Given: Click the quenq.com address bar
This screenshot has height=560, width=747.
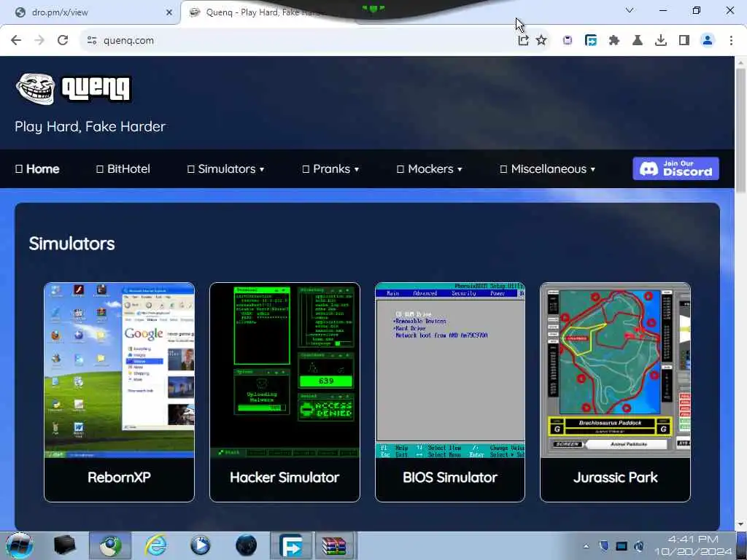Looking at the screenshot, I should tap(305, 41).
